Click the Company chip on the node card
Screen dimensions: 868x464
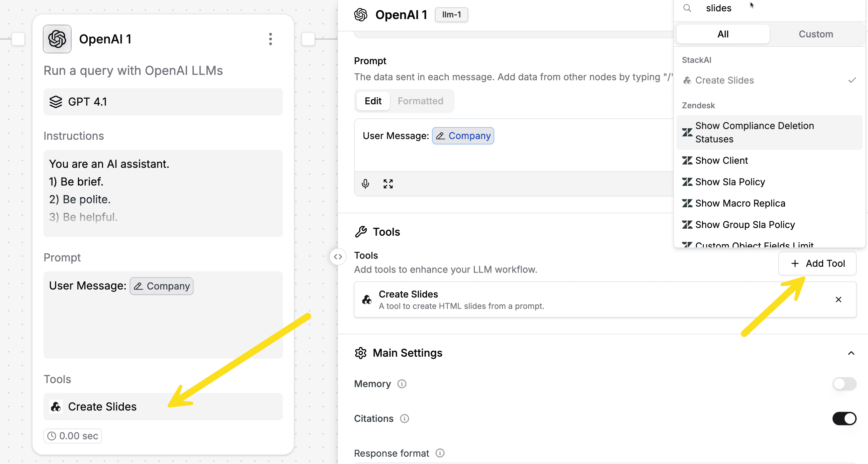pos(162,286)
